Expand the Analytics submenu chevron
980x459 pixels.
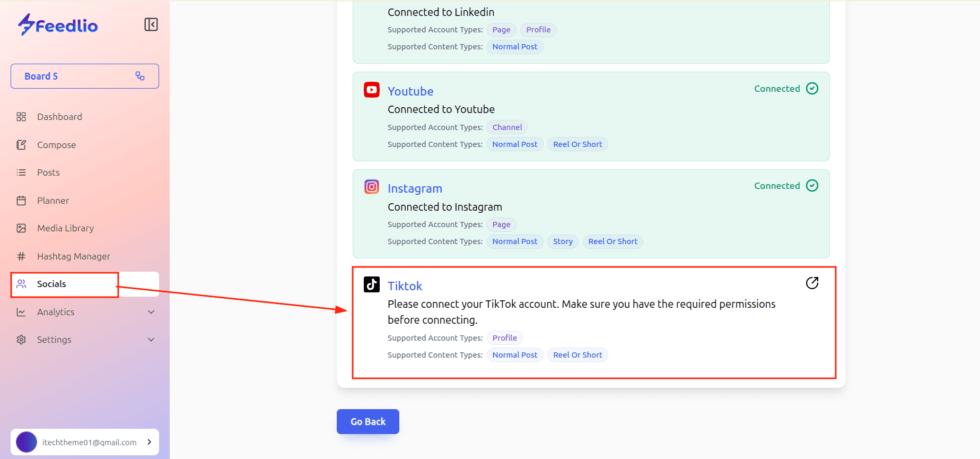point(151,312)
